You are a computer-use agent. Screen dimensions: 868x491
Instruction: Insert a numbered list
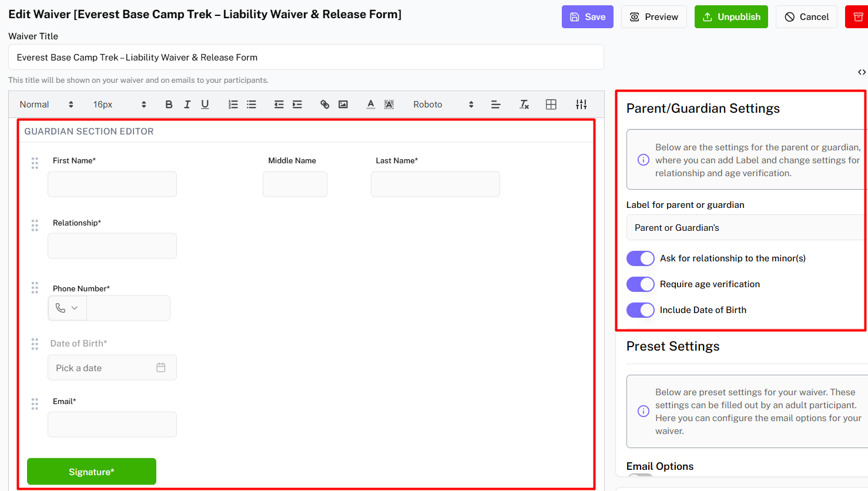click(233, 105)
